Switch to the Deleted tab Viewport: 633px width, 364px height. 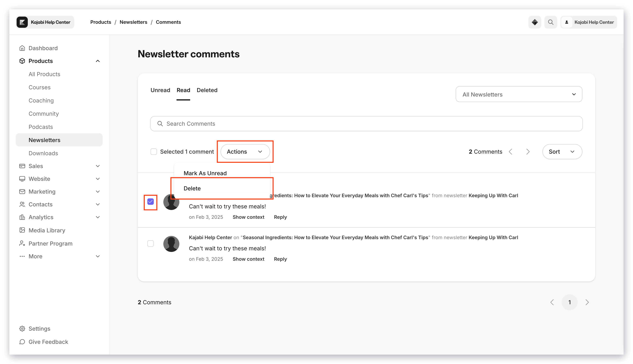207,90
